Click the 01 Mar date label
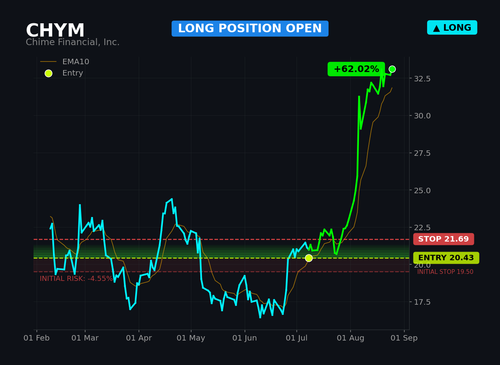500x365 pixels. pos(85,338)
